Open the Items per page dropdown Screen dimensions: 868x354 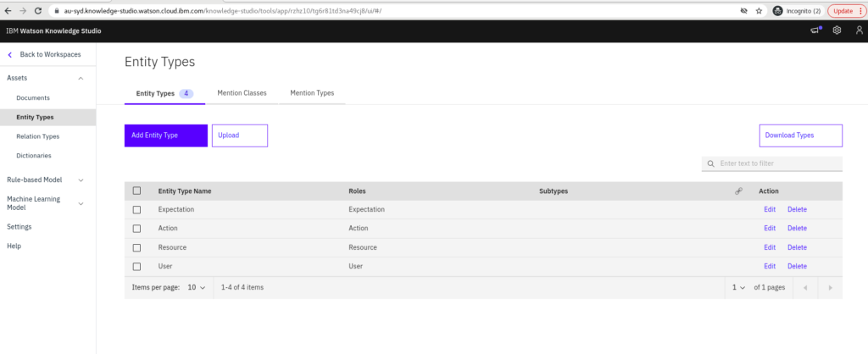click(x=196, y=288)
